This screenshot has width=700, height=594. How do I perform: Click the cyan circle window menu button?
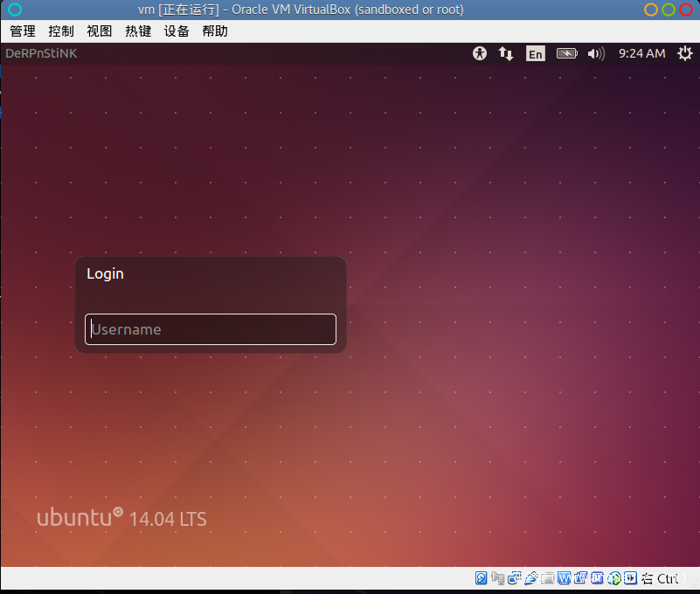click(x=15, y=10)
